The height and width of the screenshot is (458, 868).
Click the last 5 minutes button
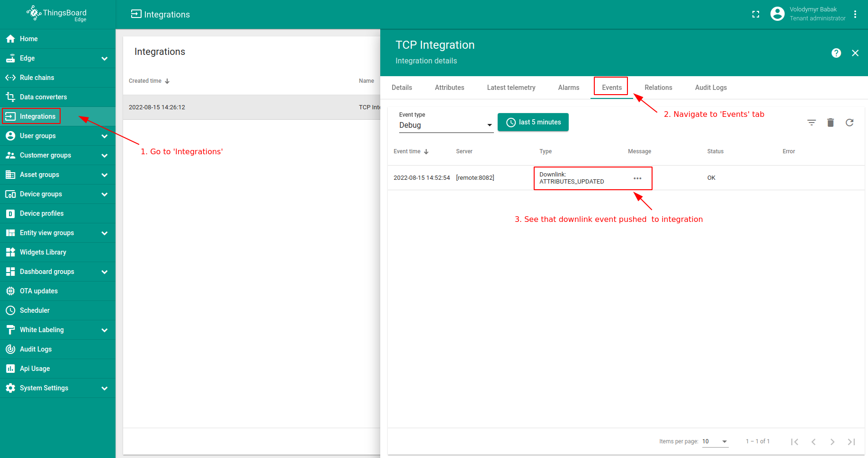tap(533, 122)
